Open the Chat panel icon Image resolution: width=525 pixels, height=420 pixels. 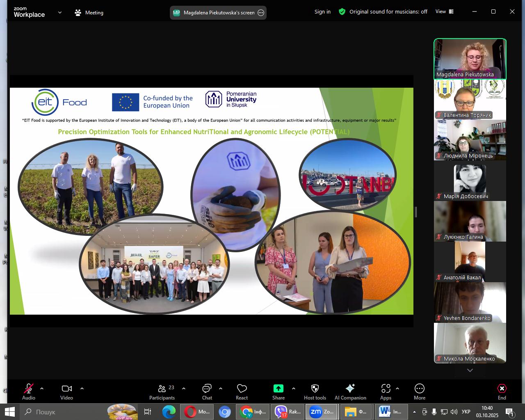pos(207,389)
